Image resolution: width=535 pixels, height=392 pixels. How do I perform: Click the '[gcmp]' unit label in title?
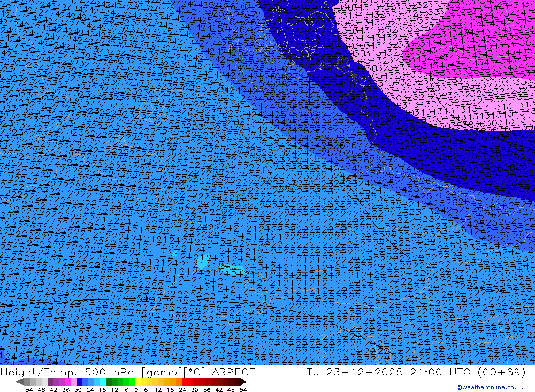pos(162,372)
